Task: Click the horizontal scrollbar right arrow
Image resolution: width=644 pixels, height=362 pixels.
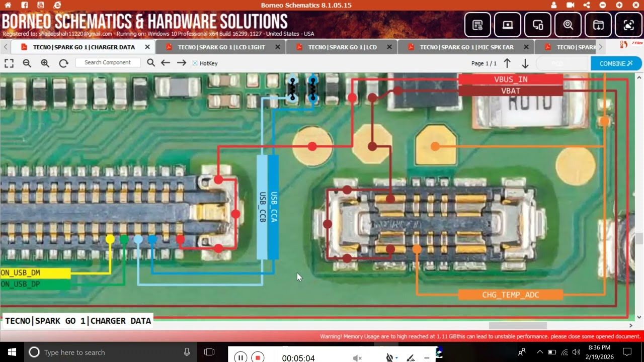Action: coord(631,326)
